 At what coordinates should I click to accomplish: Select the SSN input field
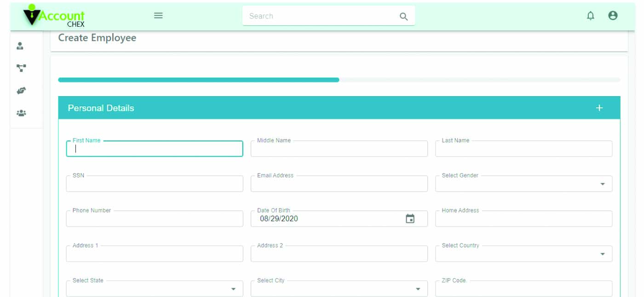point(155,184)
